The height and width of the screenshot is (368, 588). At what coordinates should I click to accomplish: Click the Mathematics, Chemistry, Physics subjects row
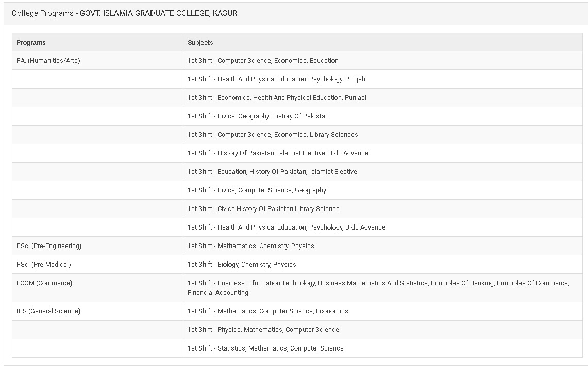coord(250,246)
